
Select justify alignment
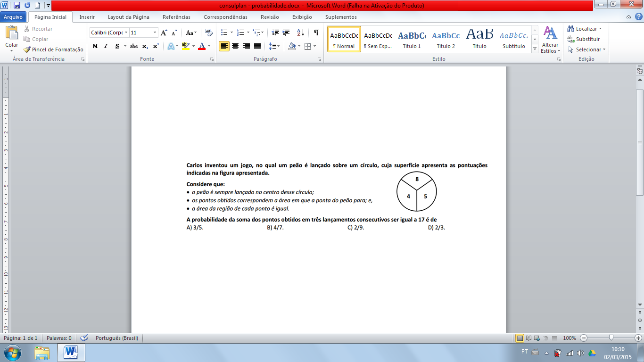(x=257, y=46)
